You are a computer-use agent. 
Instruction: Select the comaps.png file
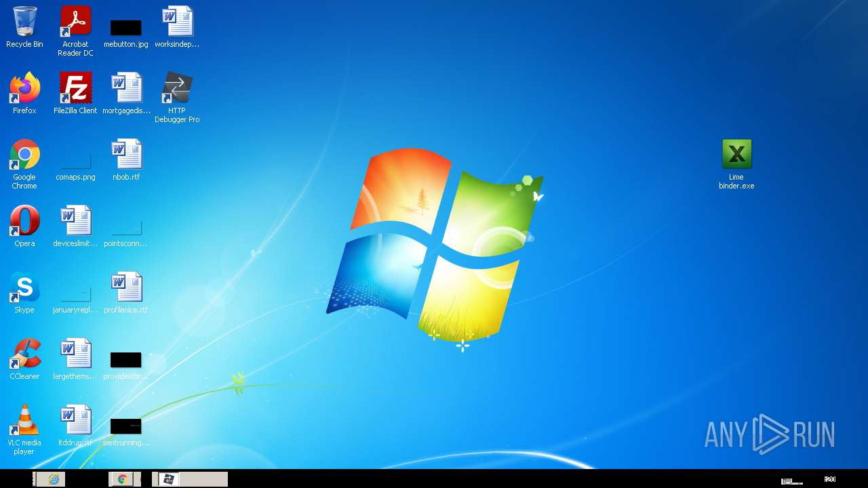coord(75,167)
